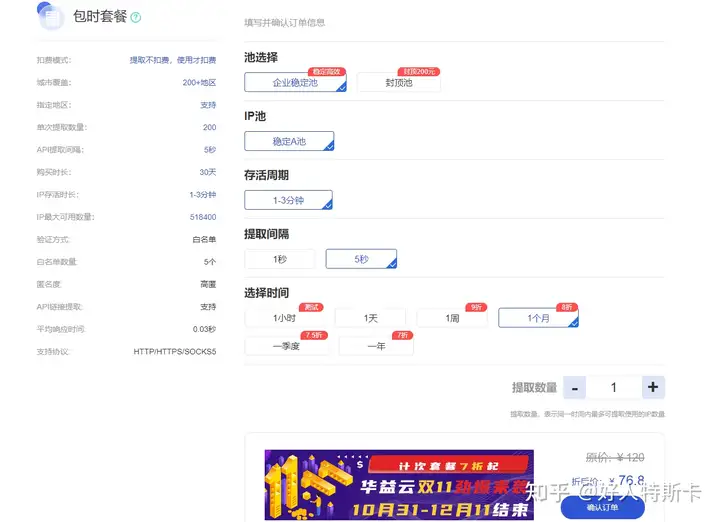The height and width of the screenshot is (522, 720).
Task: Click the 5个 whitelist count value
Action: [x=210, y=262]
